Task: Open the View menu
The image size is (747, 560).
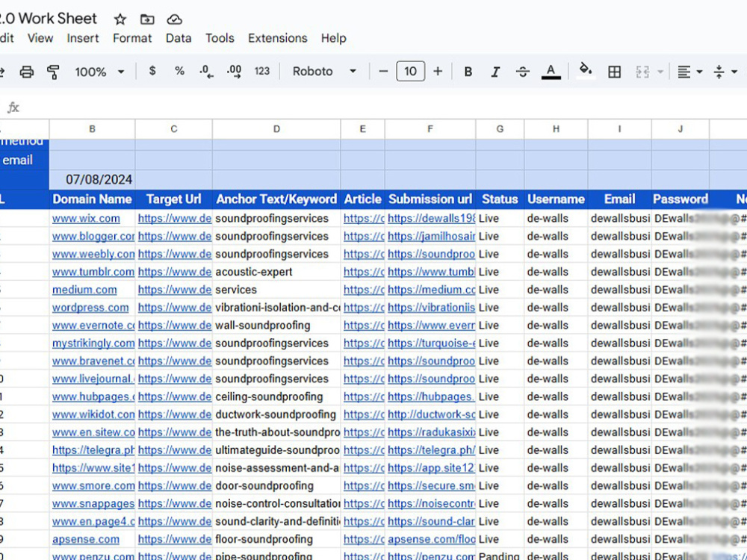Action: (40, 38)
